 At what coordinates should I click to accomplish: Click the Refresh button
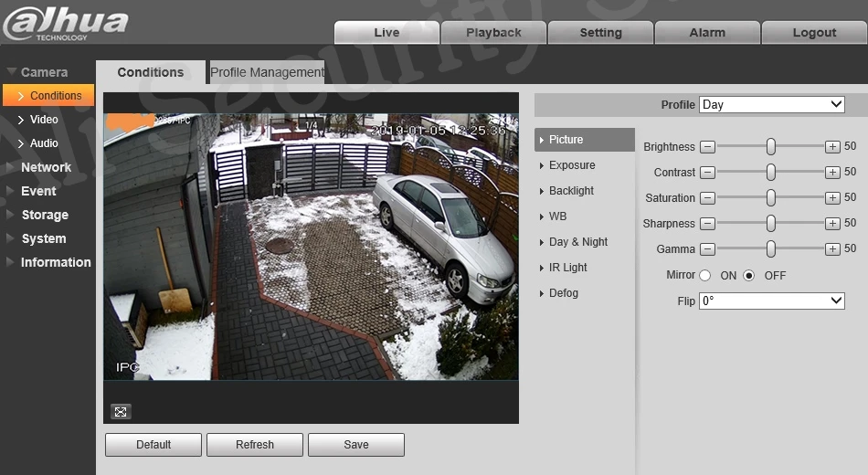(x=255, y=445)
